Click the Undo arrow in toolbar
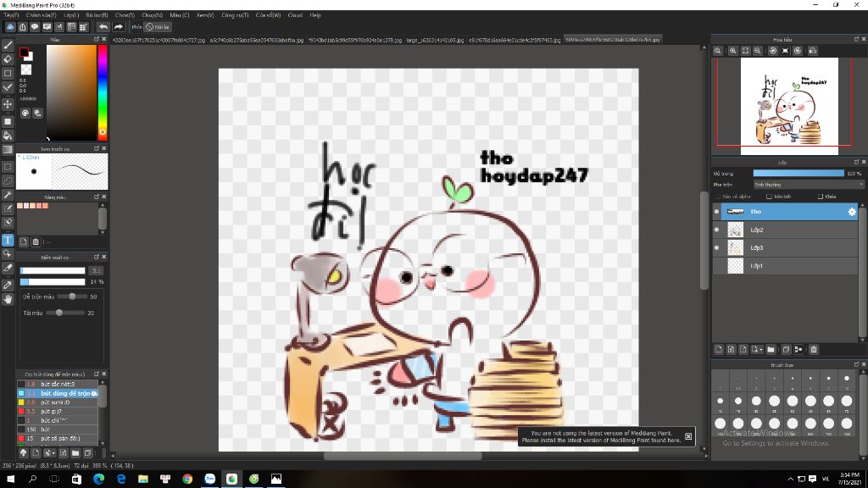868x488 pixels. (x=103, y=26)
